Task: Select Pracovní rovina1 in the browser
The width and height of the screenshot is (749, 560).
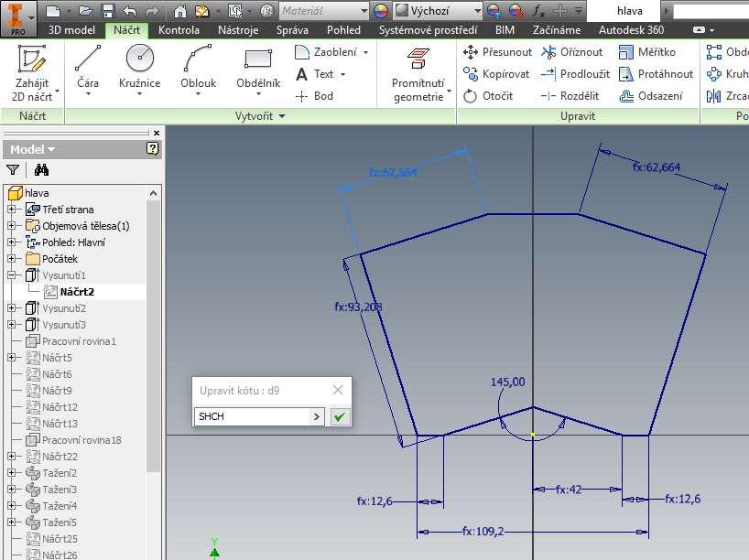Action: click(71, 341)
